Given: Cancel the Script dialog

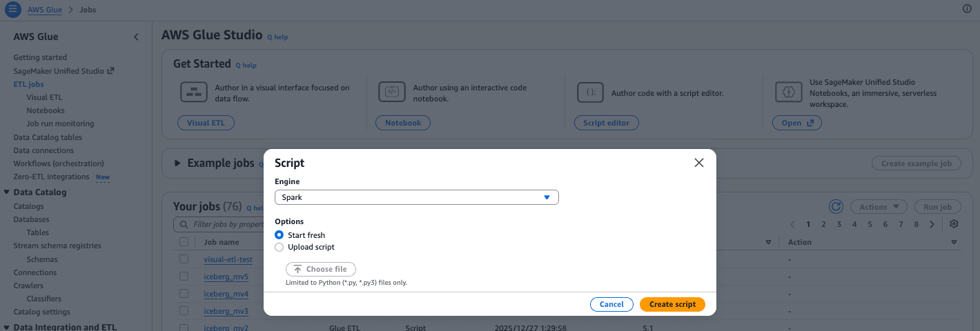Looking at the screenshot, I should [x=611, y=304].
